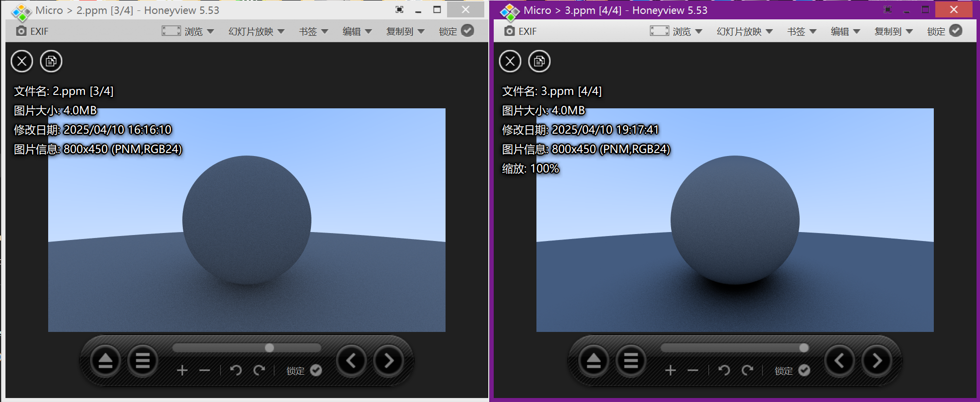Rotate counterclockwise in 3.ppm window

724,370
